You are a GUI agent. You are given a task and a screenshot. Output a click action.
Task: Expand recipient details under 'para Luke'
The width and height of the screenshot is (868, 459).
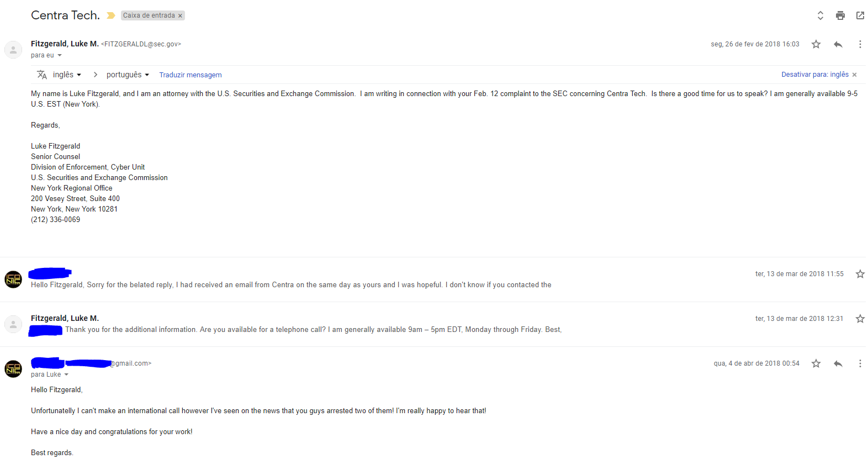(x=66, y=374)
